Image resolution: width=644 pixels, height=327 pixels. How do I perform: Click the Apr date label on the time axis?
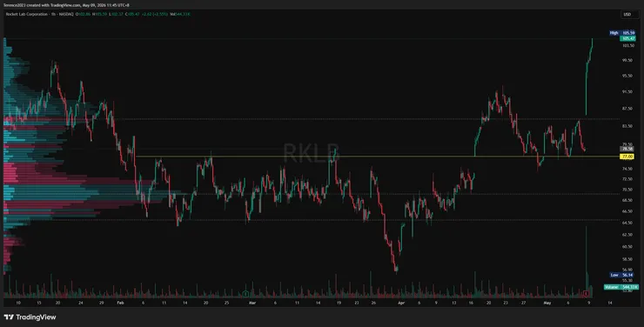click(401, 303)
